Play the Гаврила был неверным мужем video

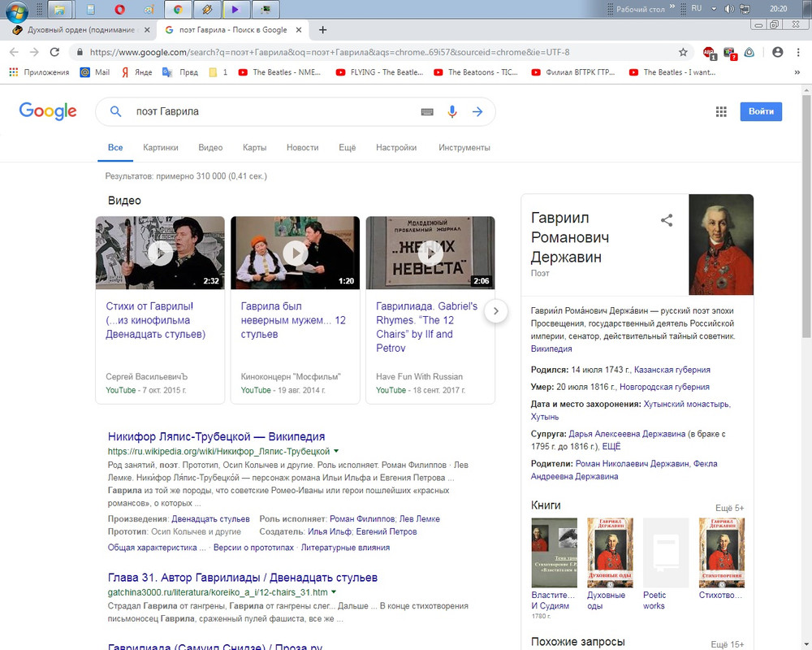coord(296,253)
